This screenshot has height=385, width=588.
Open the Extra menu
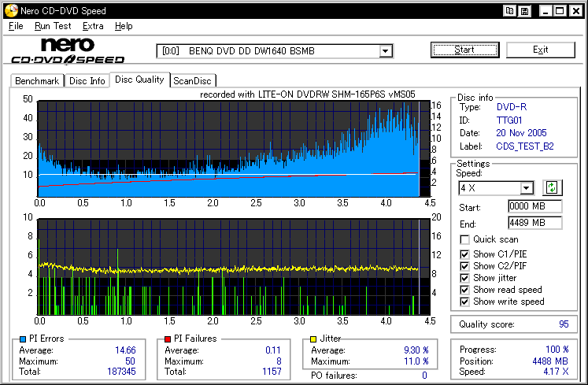pos(93,26)
